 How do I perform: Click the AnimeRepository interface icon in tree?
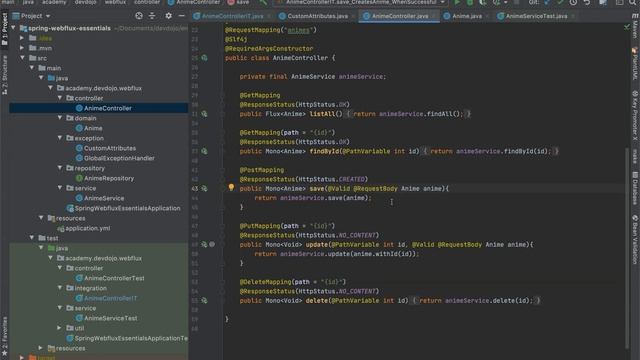(x=79, y=178)
